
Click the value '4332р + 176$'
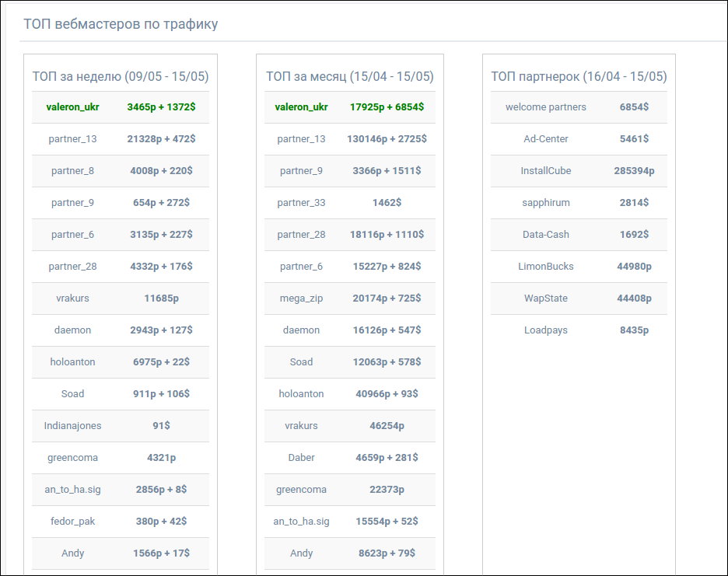pos(161,267)
